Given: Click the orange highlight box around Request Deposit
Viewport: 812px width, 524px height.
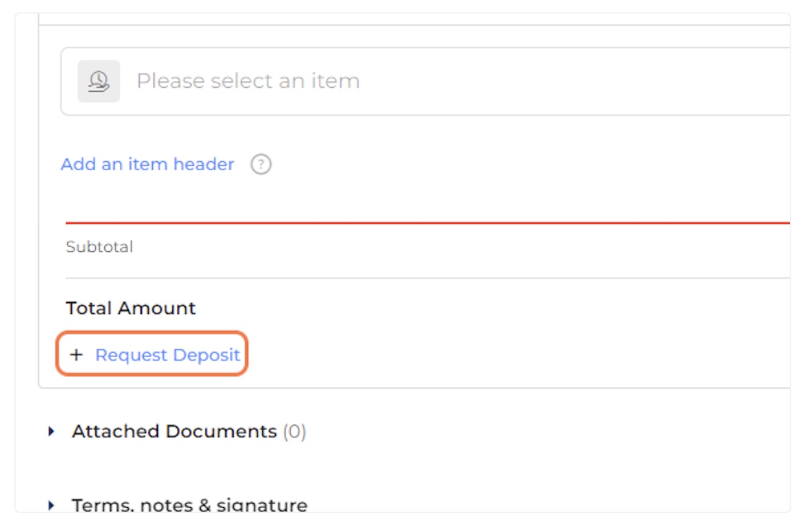Looking at the screenshot, I should point(152,354).
